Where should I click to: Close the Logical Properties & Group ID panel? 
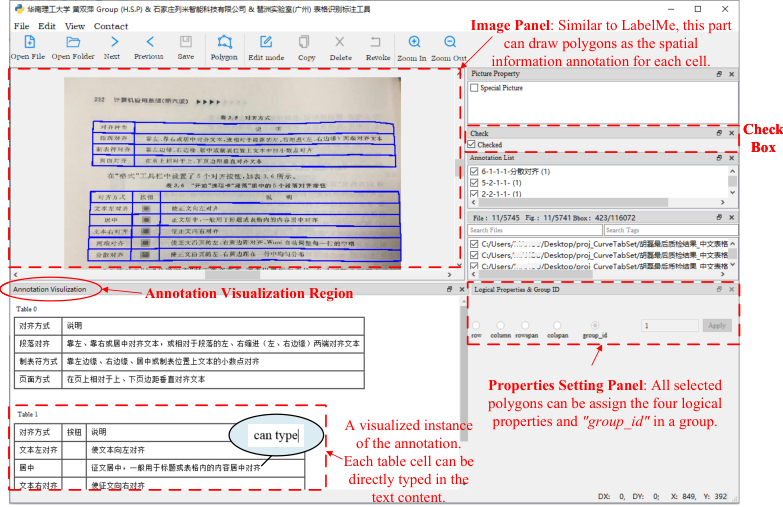coord(732,289)
